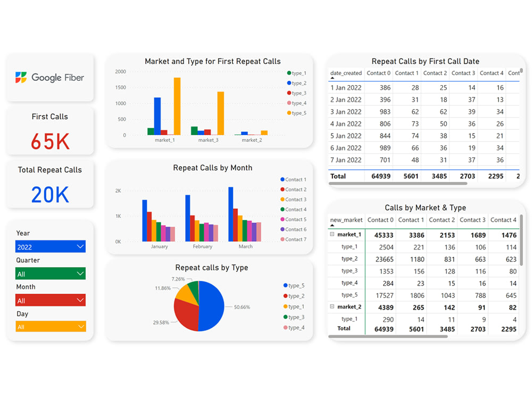Click the Google Fiber logo
Image resolution: width=532 pixels, height=399 pixels.
coord(49,77)
